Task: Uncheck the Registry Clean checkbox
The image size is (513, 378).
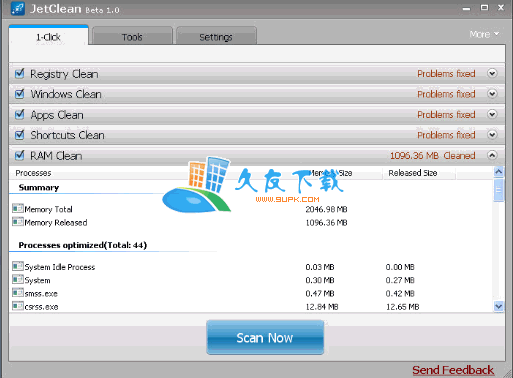Action: click(20, 73)
